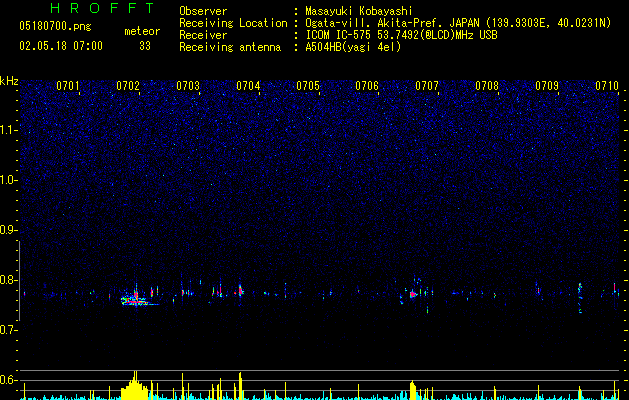Image resolution: width=629 pixels, height=400 pixels.
Task: Select the filename 05180700.png
Action: click(55, 26)
